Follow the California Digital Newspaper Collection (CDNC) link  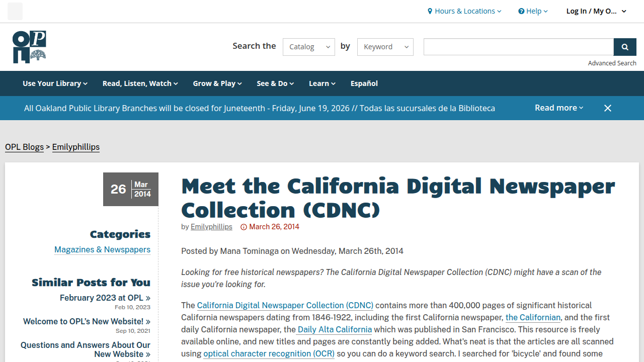pos(285,305)
